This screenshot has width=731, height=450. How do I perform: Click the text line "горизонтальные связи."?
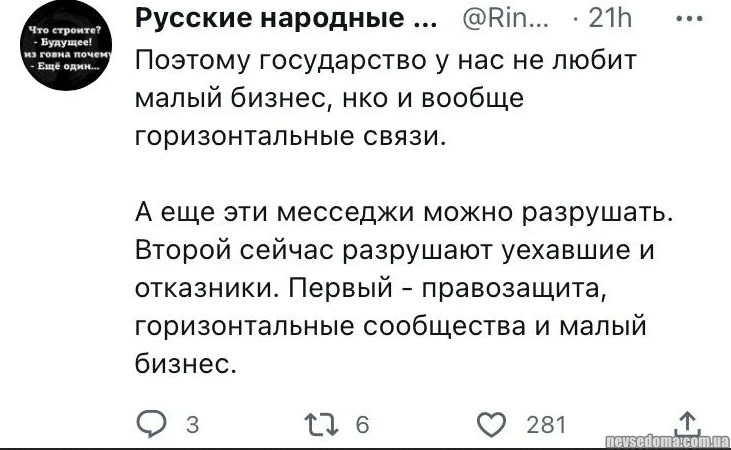(x=288, y=137)
